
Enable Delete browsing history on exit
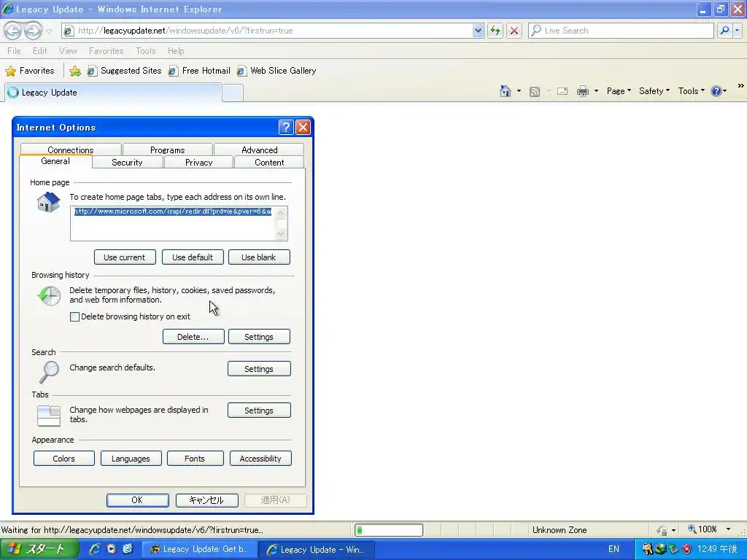click(75, 316)
